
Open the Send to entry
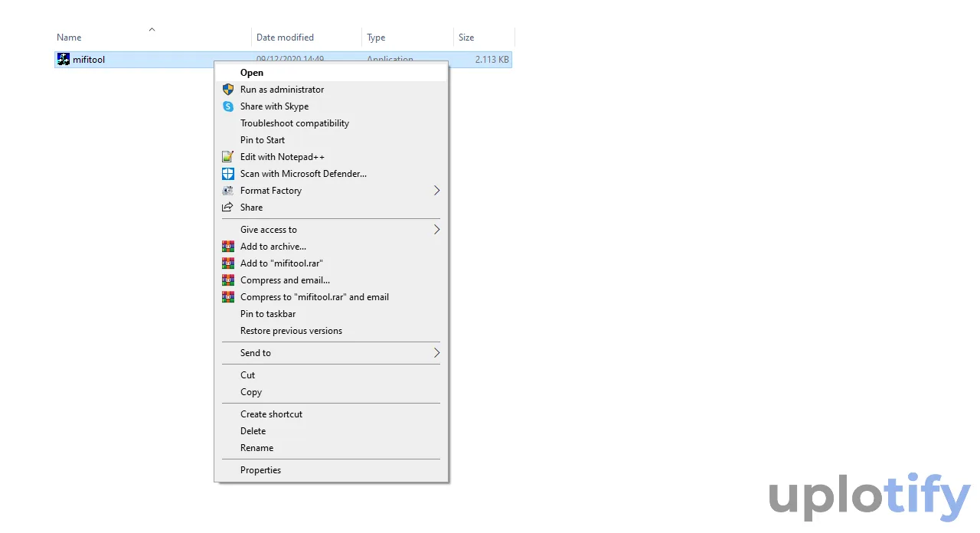click(331, 353)
